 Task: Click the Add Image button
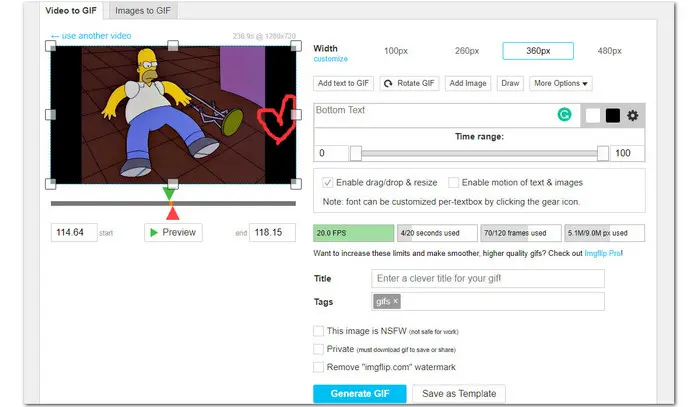468,83
